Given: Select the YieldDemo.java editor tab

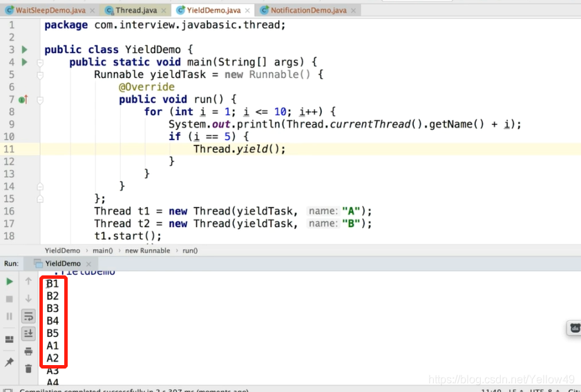Looking at the screenshot, I should coord(213,10).
